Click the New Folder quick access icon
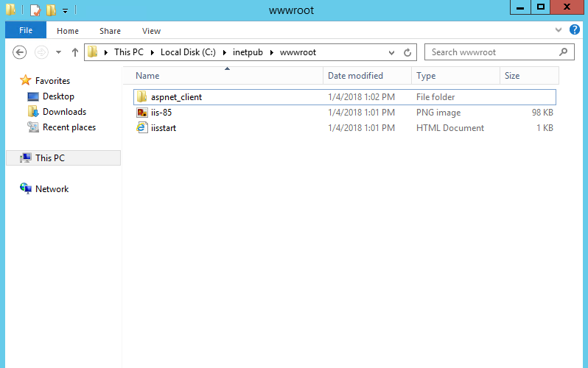Screen dimensions: 588x368 point(50,10)
